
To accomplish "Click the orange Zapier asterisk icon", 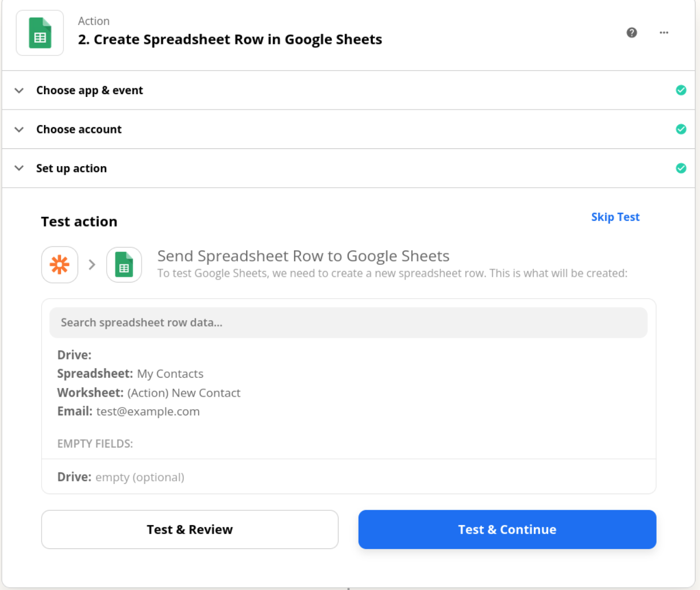I will tap(60, 265).
